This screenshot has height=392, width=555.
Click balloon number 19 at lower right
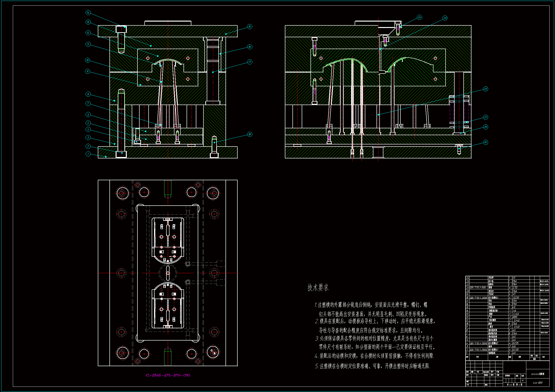coord(485,142)
